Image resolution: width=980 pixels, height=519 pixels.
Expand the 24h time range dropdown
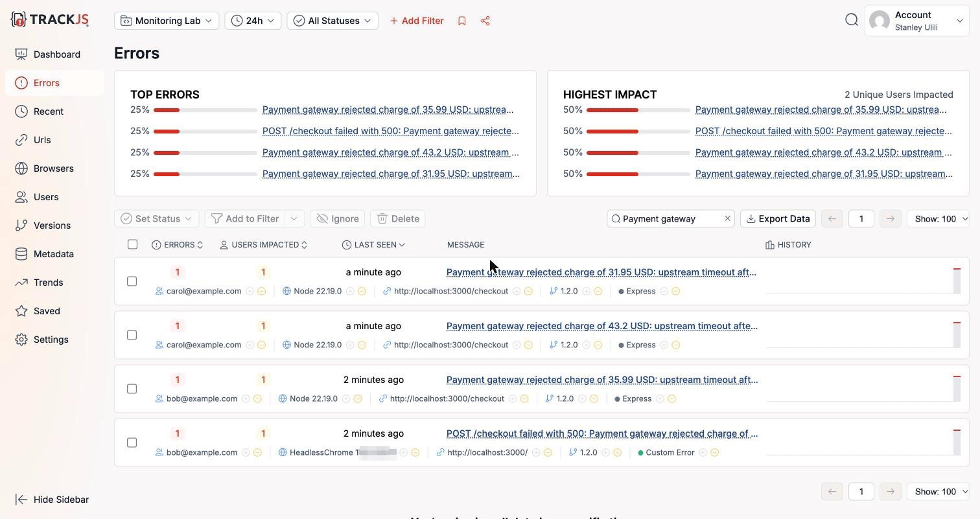pos(253,21)
